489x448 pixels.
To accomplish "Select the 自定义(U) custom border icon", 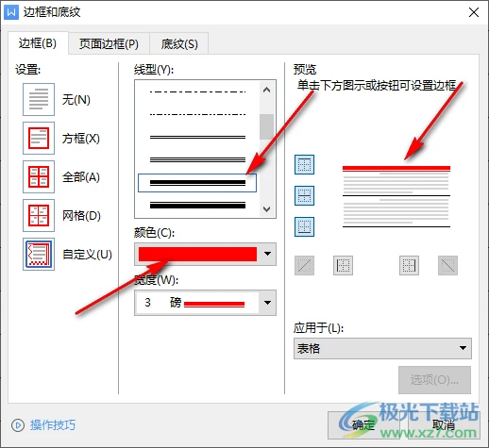I will (39, 254).
